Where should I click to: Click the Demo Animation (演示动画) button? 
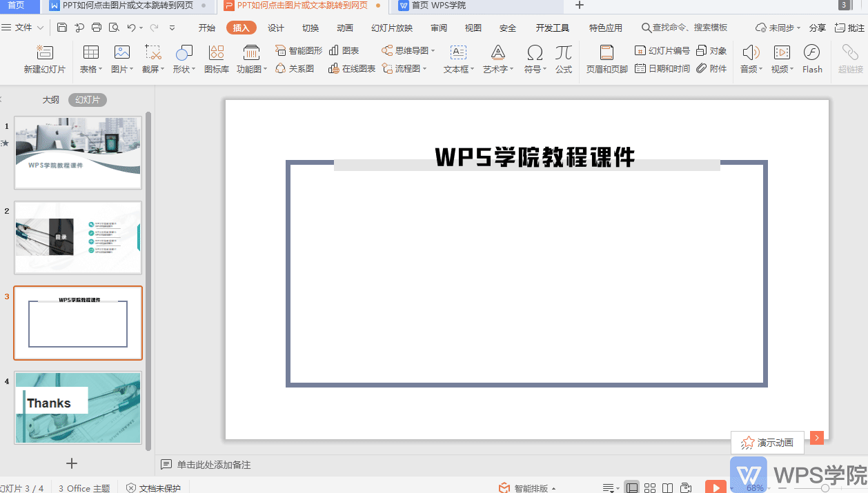(767, 443)
